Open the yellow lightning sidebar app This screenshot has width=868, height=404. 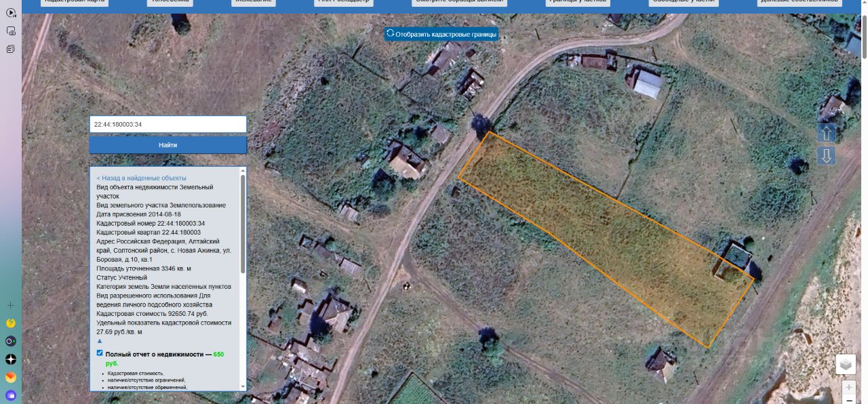coord(11,323)
